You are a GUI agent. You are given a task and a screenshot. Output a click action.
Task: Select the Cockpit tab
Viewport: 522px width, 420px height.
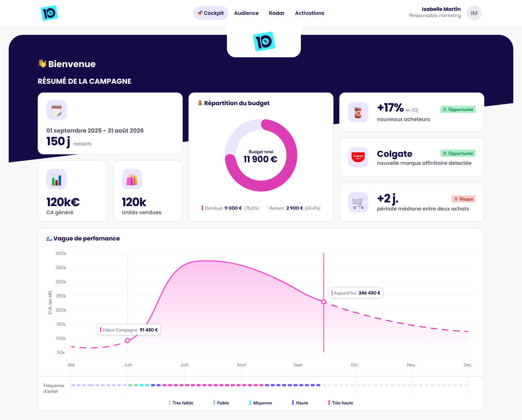pos(211,13)
